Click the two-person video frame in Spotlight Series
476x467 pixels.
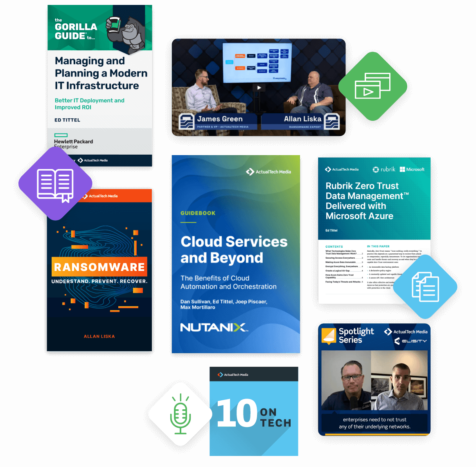(374, 380)
